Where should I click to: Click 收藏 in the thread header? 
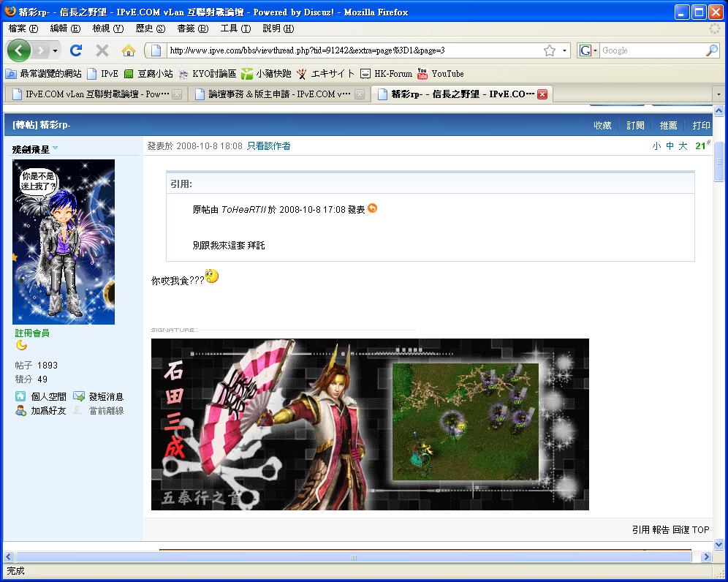coord(602,126)
